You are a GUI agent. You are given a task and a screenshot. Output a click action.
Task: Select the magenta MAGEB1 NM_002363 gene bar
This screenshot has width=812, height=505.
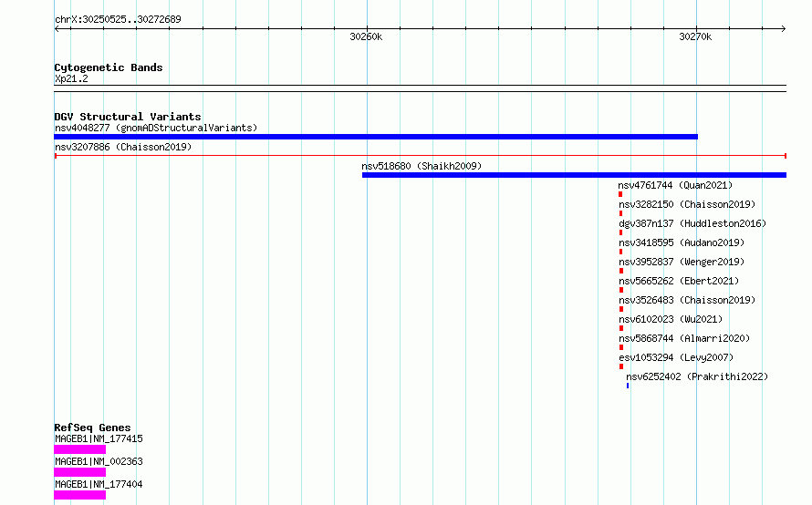[79, 472]
